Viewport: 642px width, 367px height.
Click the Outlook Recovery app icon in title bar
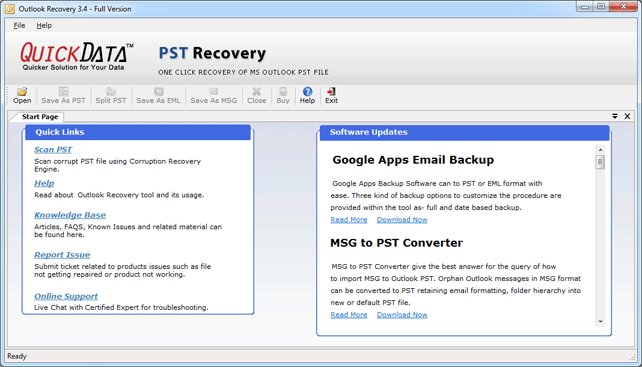pyautogui.click(x=9, y=9)
